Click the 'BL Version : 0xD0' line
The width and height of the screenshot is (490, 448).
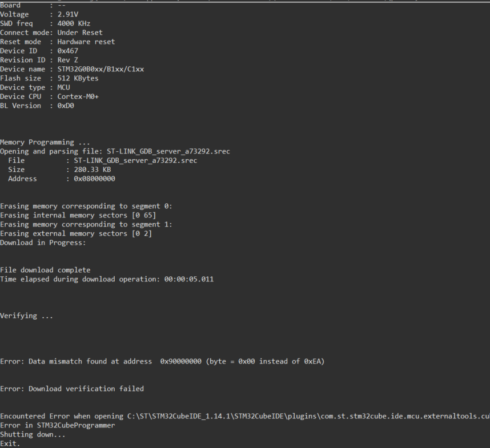coord(37,106)
